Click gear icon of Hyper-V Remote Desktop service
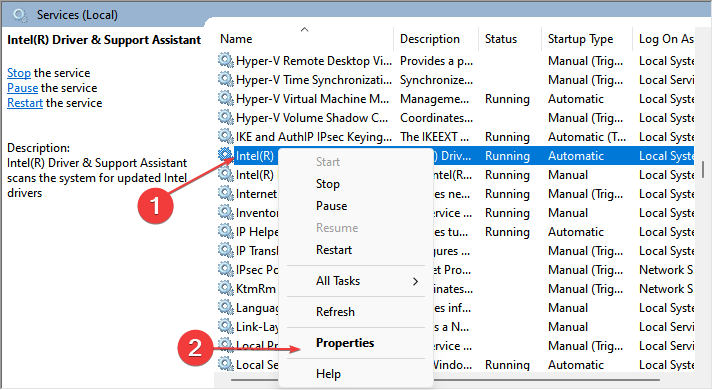 pos(225,60)
